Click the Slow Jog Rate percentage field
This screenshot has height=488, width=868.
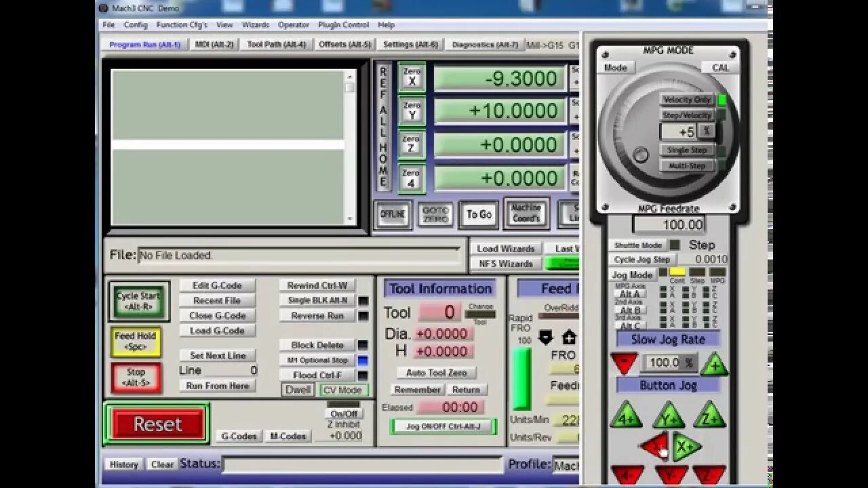point(669,363)
